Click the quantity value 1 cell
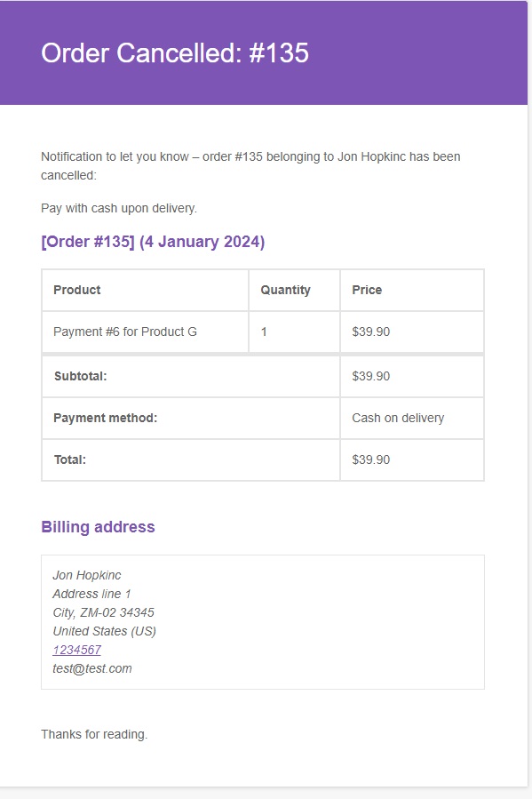 coord(294,332)
